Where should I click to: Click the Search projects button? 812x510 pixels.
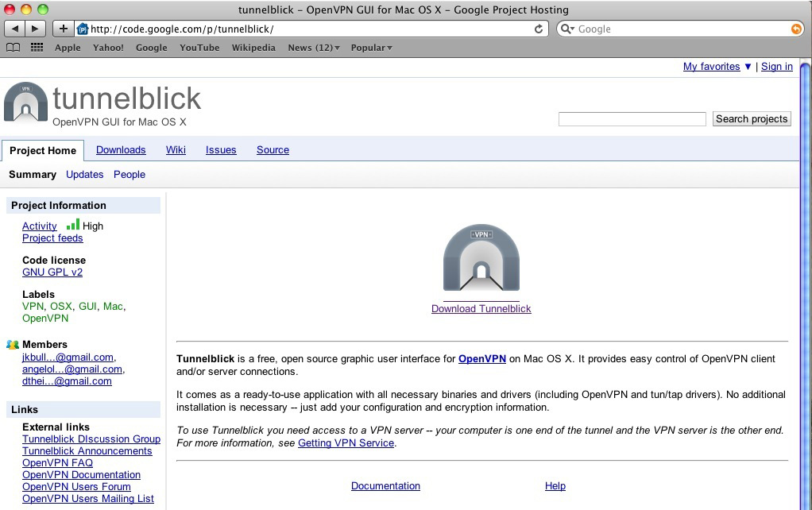pyautogui.click(x=752, y=119)
